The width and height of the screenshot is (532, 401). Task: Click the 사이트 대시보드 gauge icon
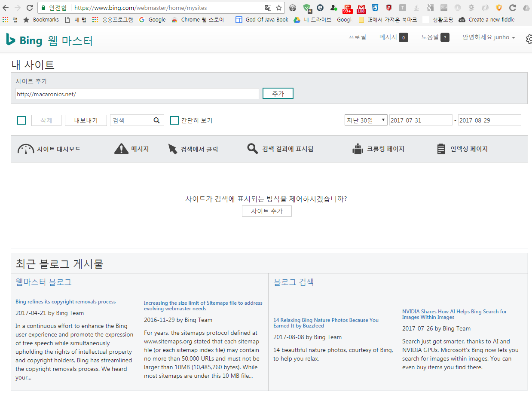(26, 149)
